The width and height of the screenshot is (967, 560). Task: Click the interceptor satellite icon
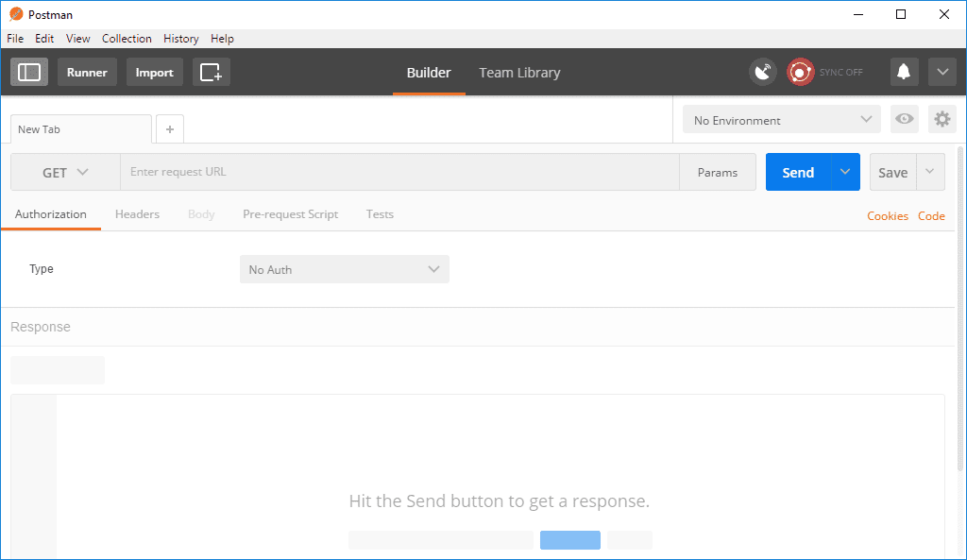coord(763,72)
